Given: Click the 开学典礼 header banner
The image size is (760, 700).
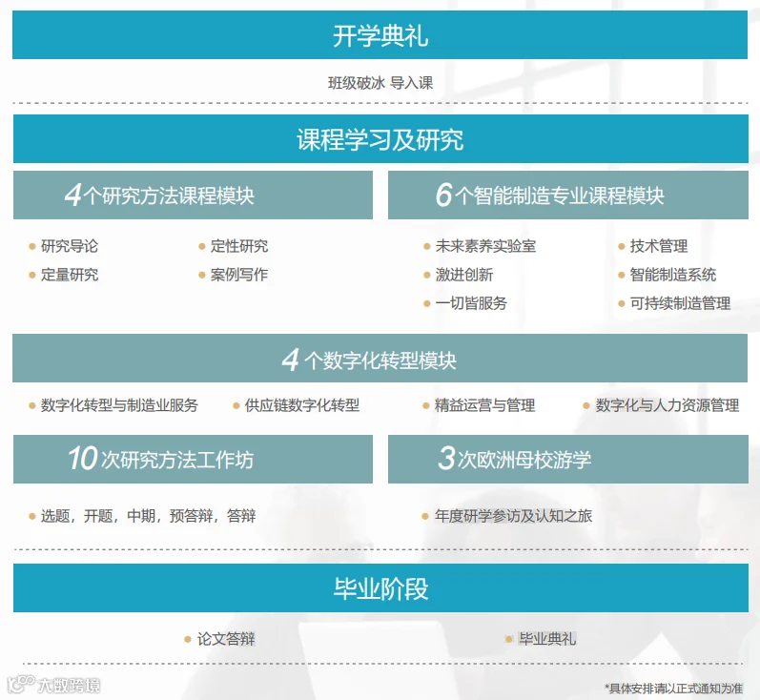Looking at the screenshot, I should pos(380,35).
